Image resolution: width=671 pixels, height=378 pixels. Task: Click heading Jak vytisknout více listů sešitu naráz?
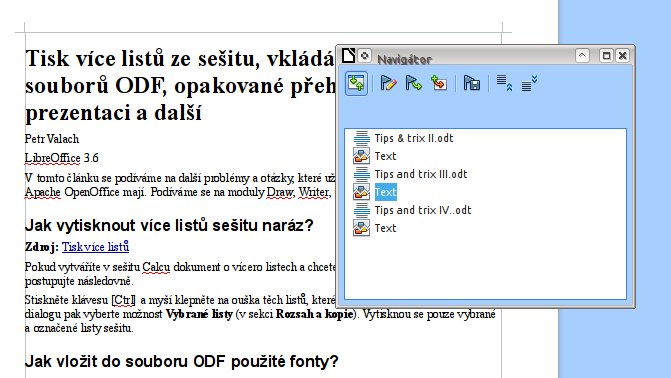[x=169, y=225]
